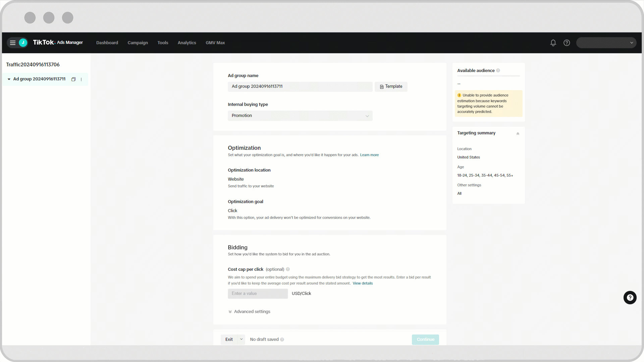644x362 pixels.
Task: Expand the ad group tree item
Action: tap(9, 79)
